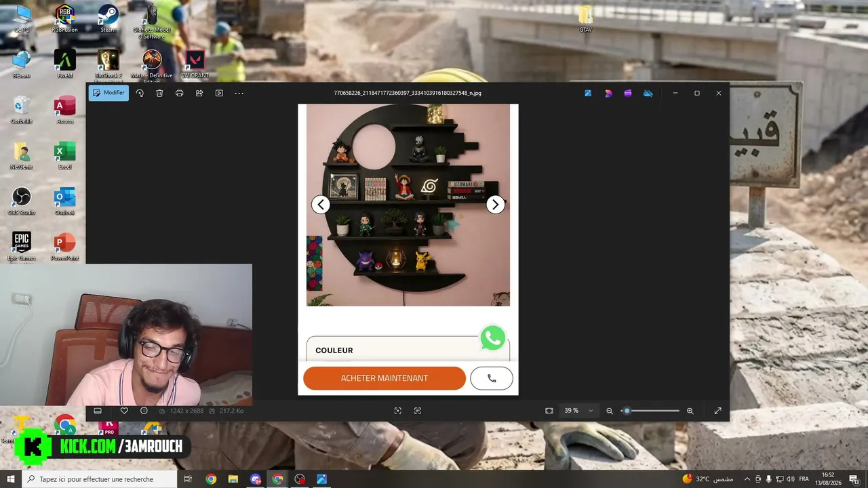The width and height of the screenshot is (868, 488).
Task: Enter fullscreen with the expand arrows
Action: tap(717, 411)
